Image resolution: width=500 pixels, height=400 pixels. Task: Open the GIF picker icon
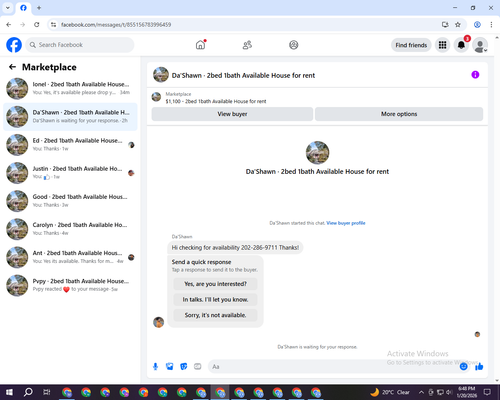198,367
